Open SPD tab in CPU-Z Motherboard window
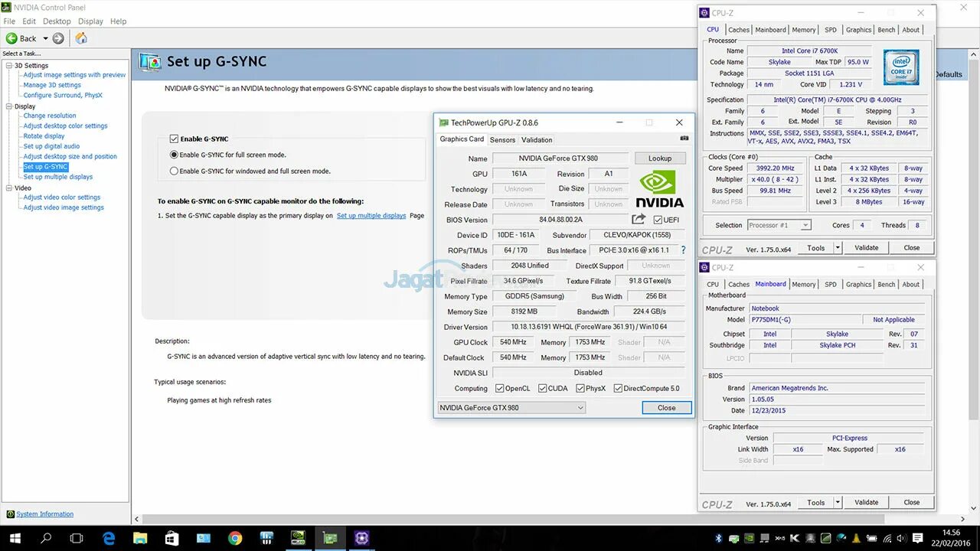Image resolution: width=980 pixels, height=551 pixels. [x=831, y=285]
